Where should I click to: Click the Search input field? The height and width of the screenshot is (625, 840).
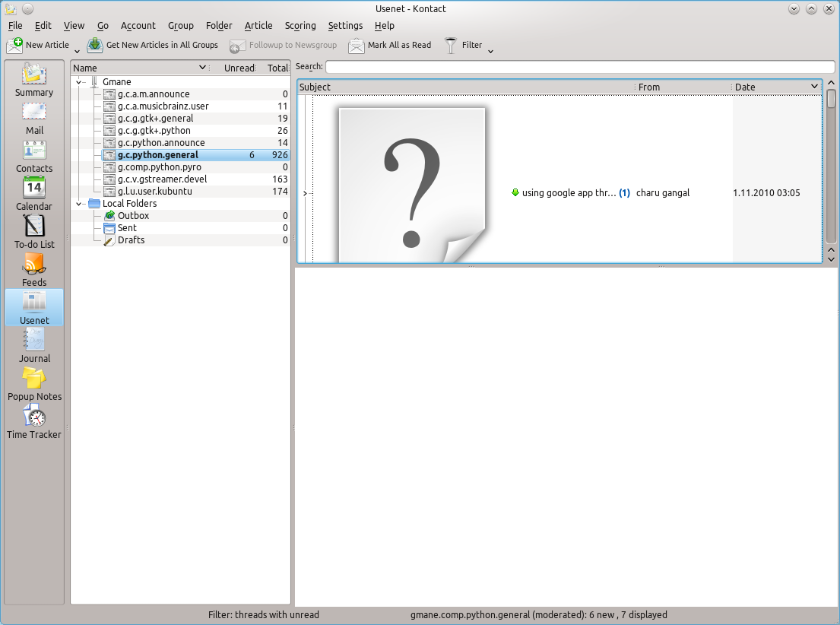(x=579, y=67)
